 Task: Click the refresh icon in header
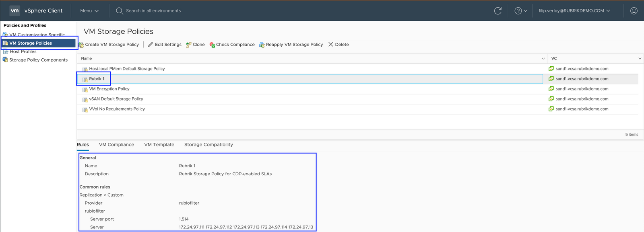(x=498, y=11)
